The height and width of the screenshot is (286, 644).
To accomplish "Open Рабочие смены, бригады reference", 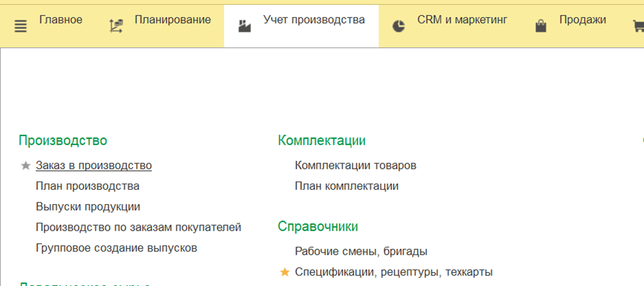I will (361, 251).
